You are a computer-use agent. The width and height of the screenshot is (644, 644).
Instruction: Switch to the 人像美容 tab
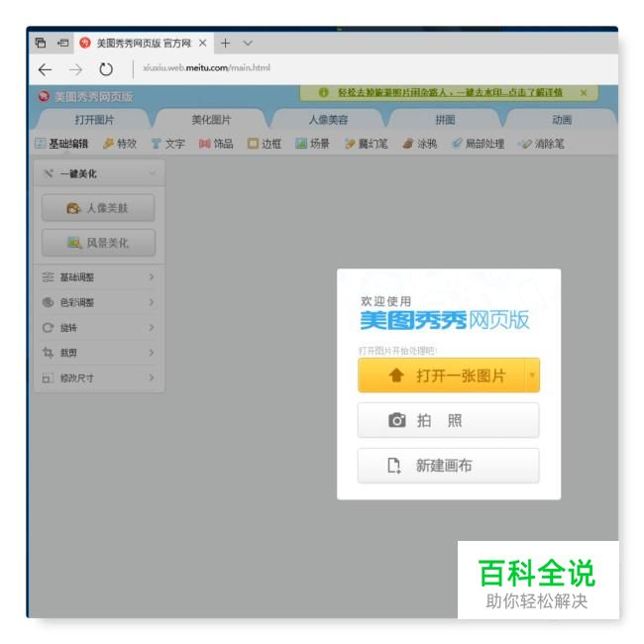[328, 120]
